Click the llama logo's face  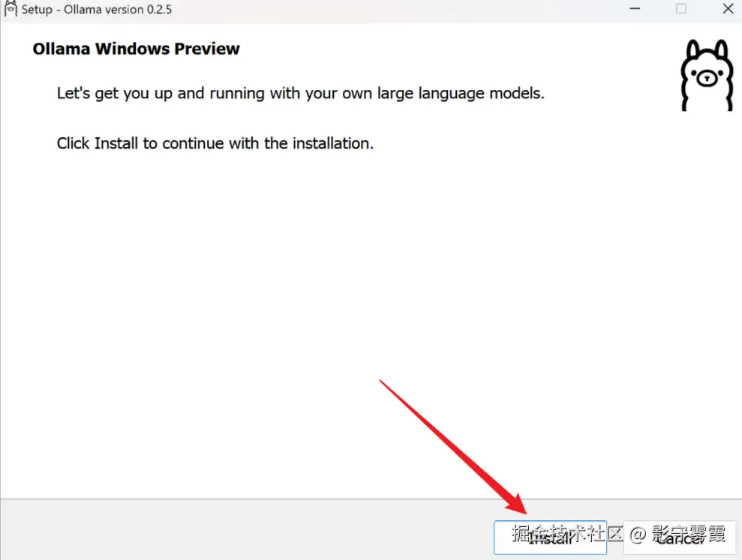[x=707, y=77]
